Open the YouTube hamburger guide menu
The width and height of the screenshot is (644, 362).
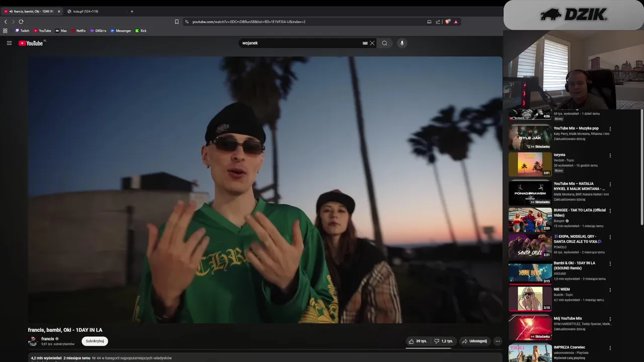[9, 43]
